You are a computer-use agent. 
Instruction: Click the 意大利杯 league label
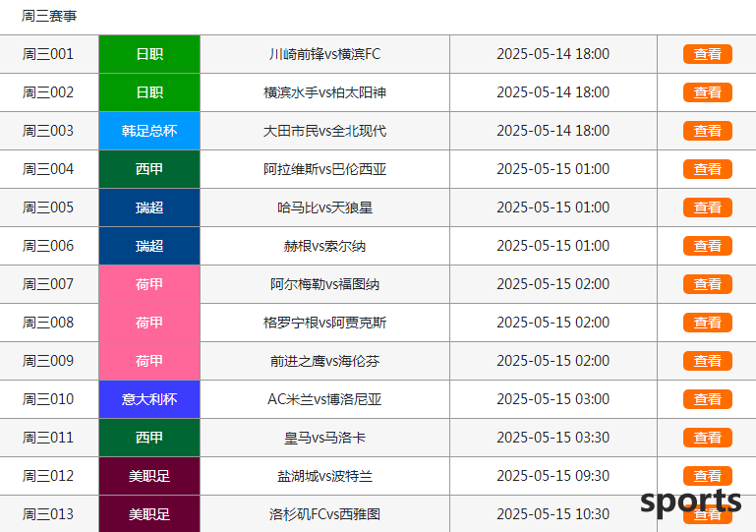(149, 399)
